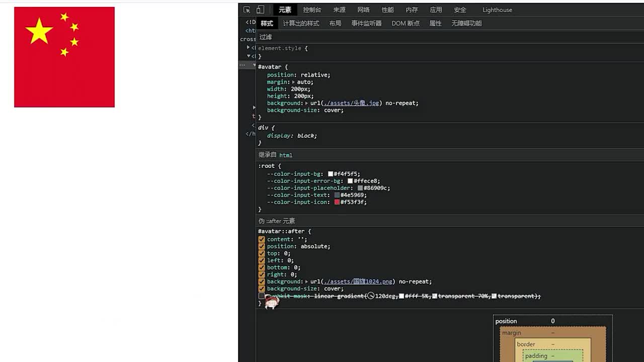Open swatch for --color-input-icon #f53f3f

(337, 202)
